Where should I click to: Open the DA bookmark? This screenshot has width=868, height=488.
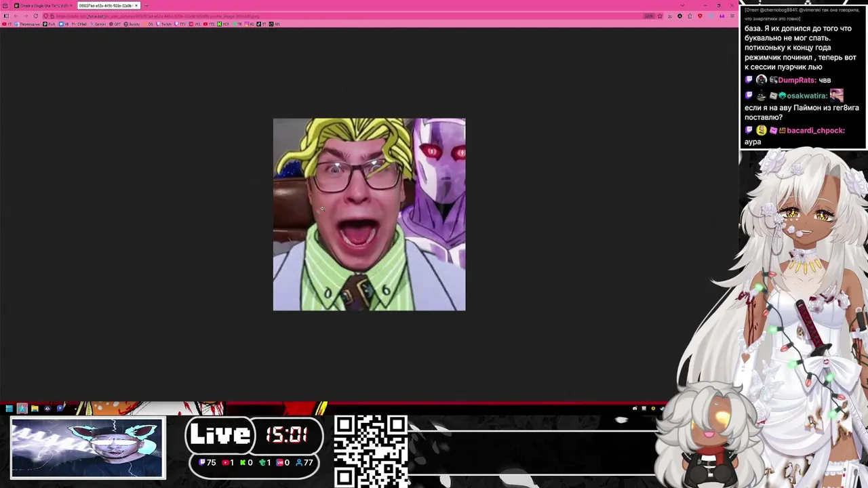coord(148,24)
